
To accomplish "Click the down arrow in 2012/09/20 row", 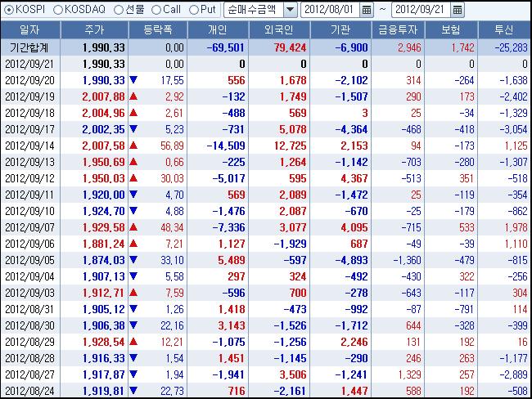I will pos(133,80).
